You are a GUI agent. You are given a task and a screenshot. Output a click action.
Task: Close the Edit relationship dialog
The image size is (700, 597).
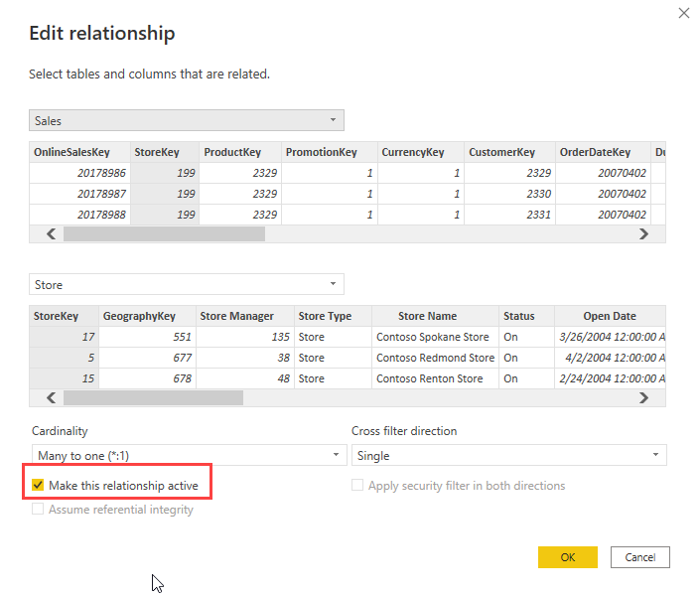click(683, 13)
